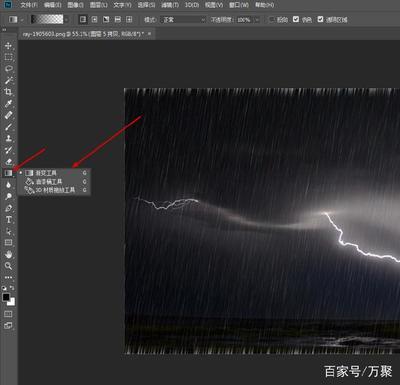The height and width of the screenshot is (385, 400).
Task: Open the 图层 Layer menu
Action: click(x=99, y=5)
